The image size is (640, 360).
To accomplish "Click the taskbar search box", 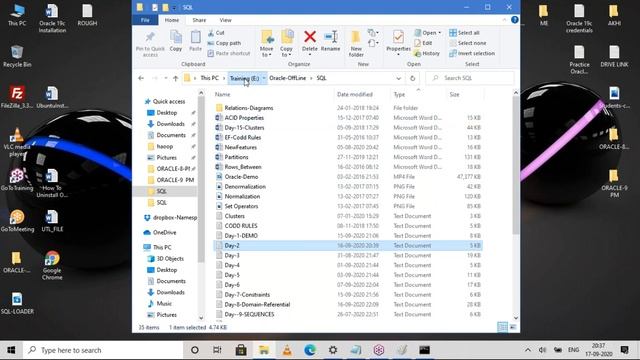I will (x=102, y=350).
